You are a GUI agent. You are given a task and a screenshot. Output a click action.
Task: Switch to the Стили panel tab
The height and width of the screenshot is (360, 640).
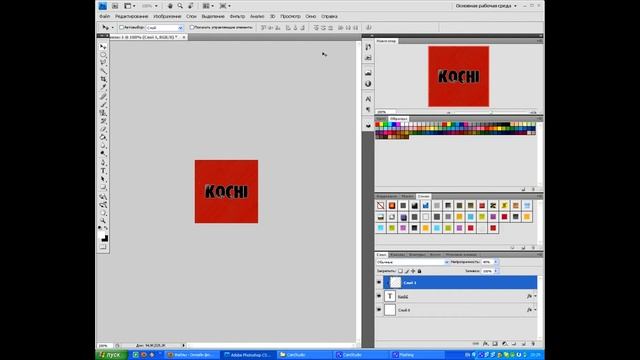[424, 196]
